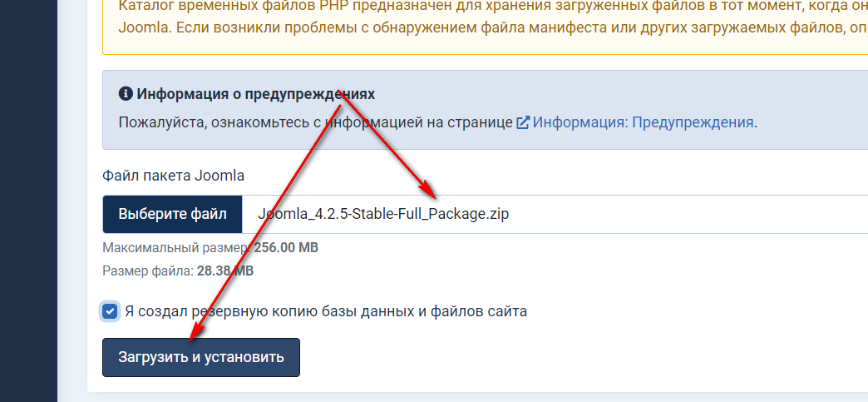Click the info circle icon beside the warnings heading
Screen dimensions: 868x402
(x=126, y=93)
